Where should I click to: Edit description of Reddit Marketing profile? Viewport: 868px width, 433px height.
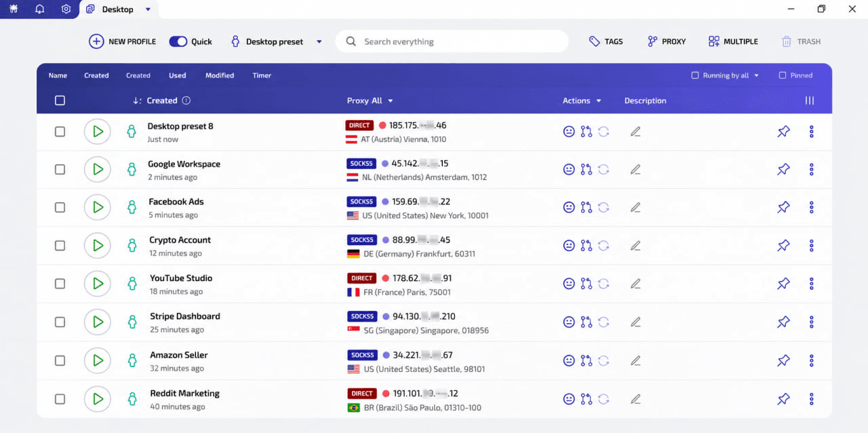pos(635,399)
